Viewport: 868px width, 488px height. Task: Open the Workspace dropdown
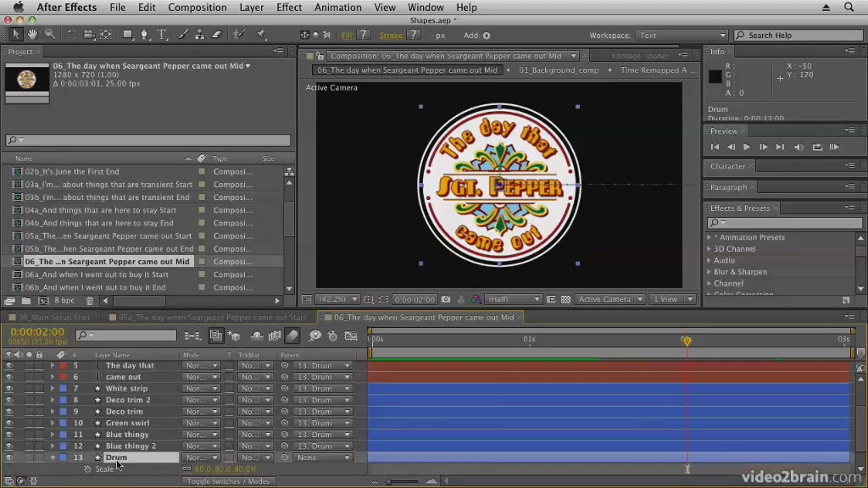tap(681, 36)
